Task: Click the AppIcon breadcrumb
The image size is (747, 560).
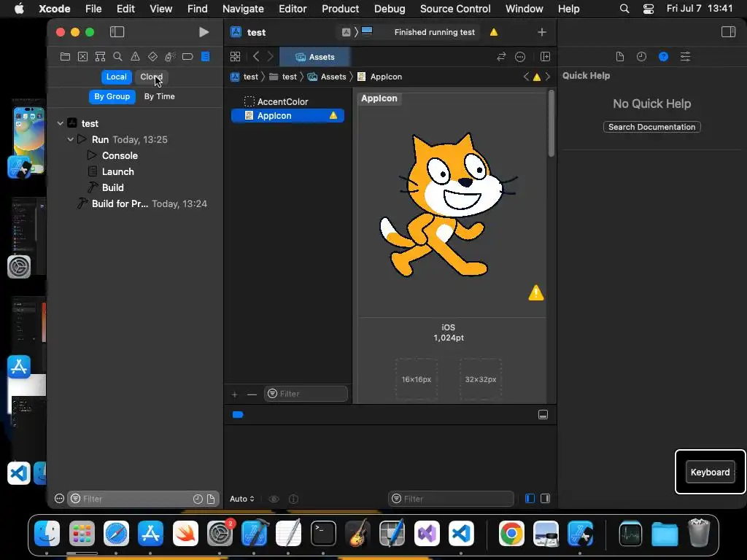Action: 379,77
